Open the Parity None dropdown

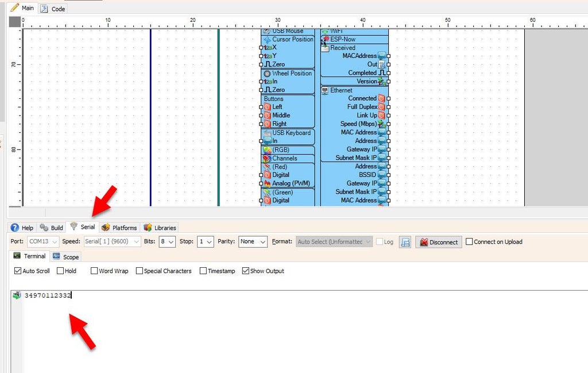click(253, 241)
